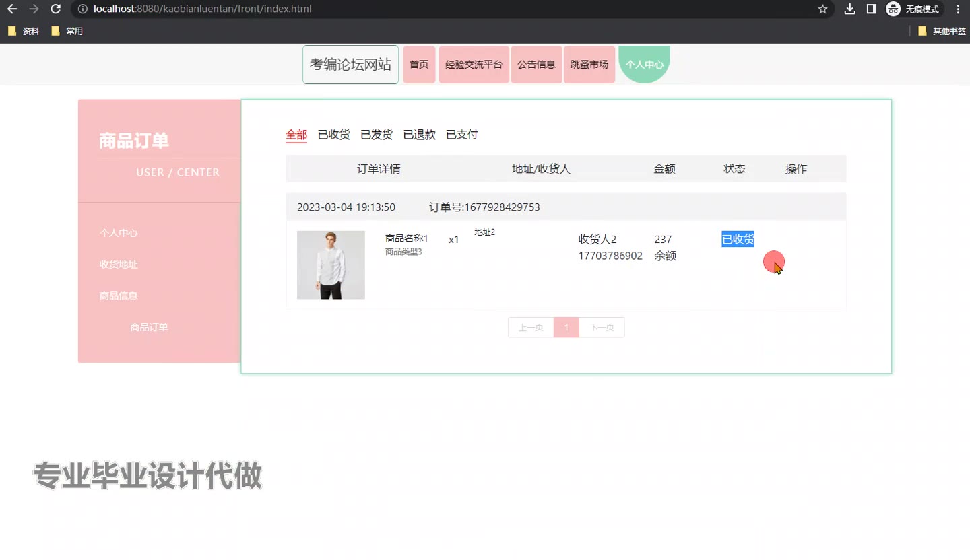The image size is (970, 560).
Task: Select page 1 in pagination
Action: (567, 328)
